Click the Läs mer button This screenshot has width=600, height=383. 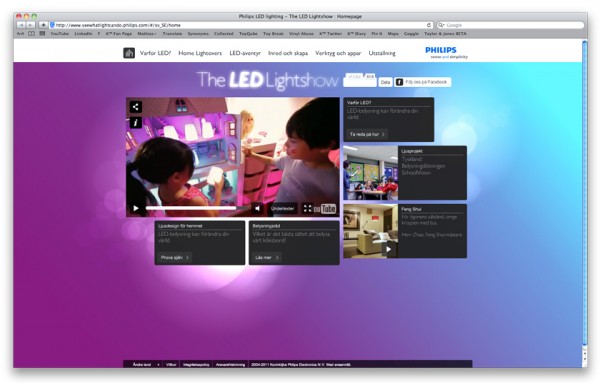click(x=267, y=258)
